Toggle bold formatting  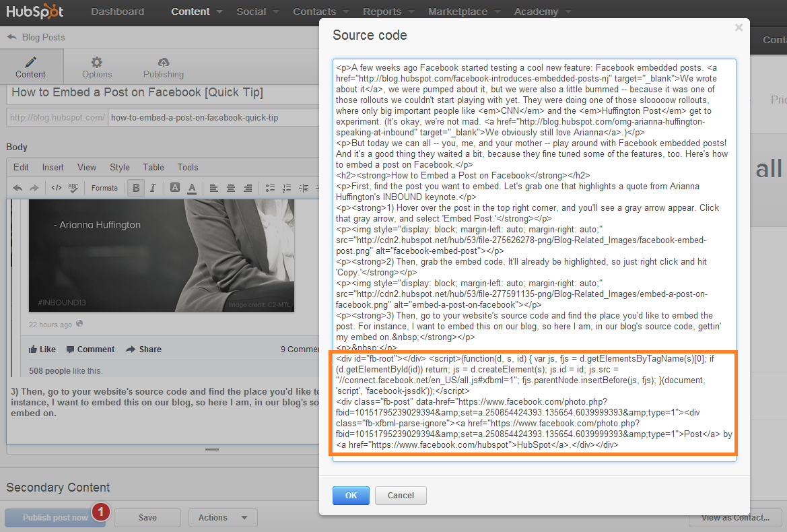pyautogui.click(x=136, y=188)
